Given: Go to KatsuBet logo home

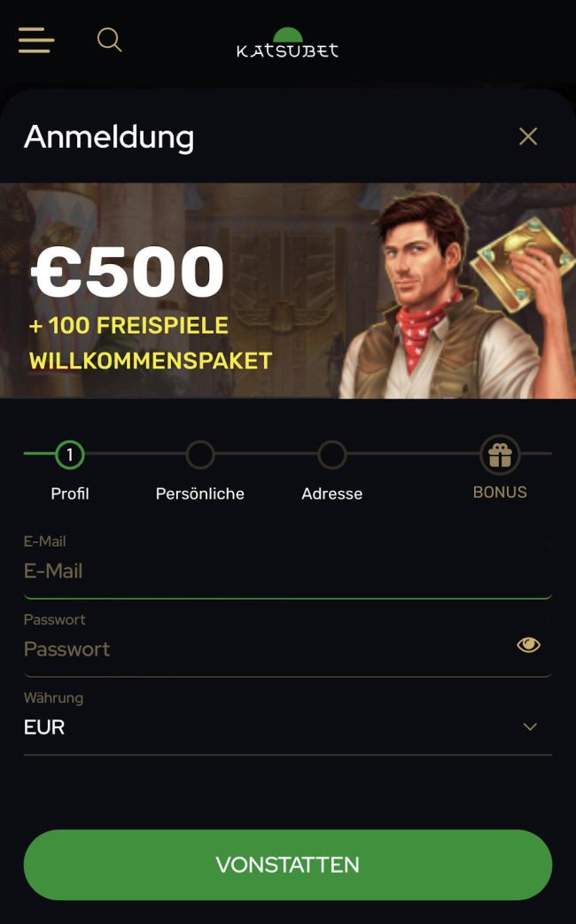Looking at the screenshot, I should pyautogui.click(x=288, y=43).
